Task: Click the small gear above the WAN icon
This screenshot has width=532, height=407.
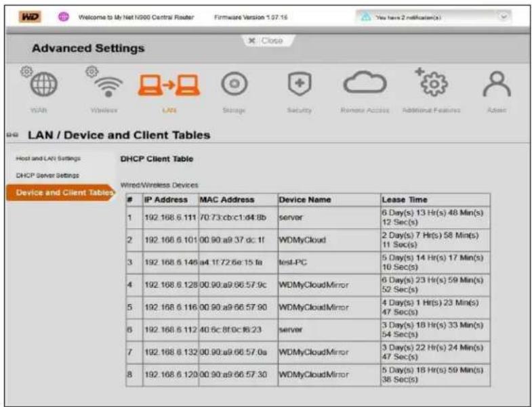Action: [26, 71]
